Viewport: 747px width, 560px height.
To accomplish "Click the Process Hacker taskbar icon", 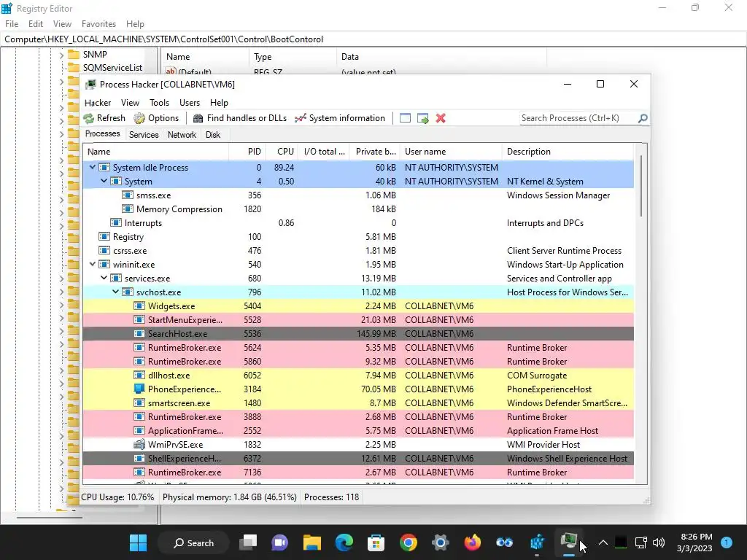I will [569, 542].
